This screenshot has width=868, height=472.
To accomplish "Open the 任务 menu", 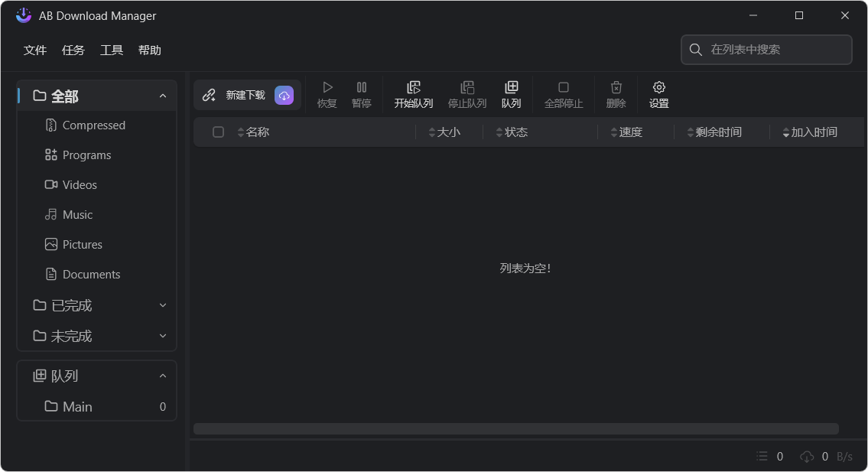I will point(73,50).
